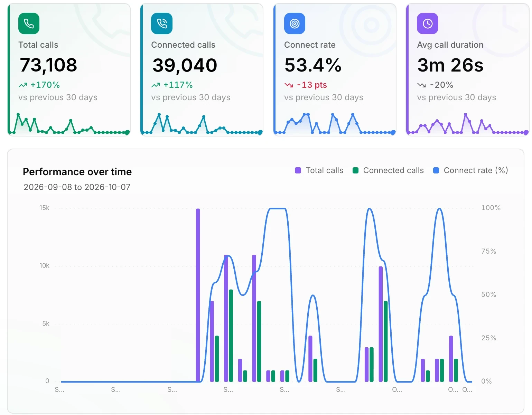This screenshot has width=532, height=415.
Task: Click the 50% right axis label
Action: [489, 295]
